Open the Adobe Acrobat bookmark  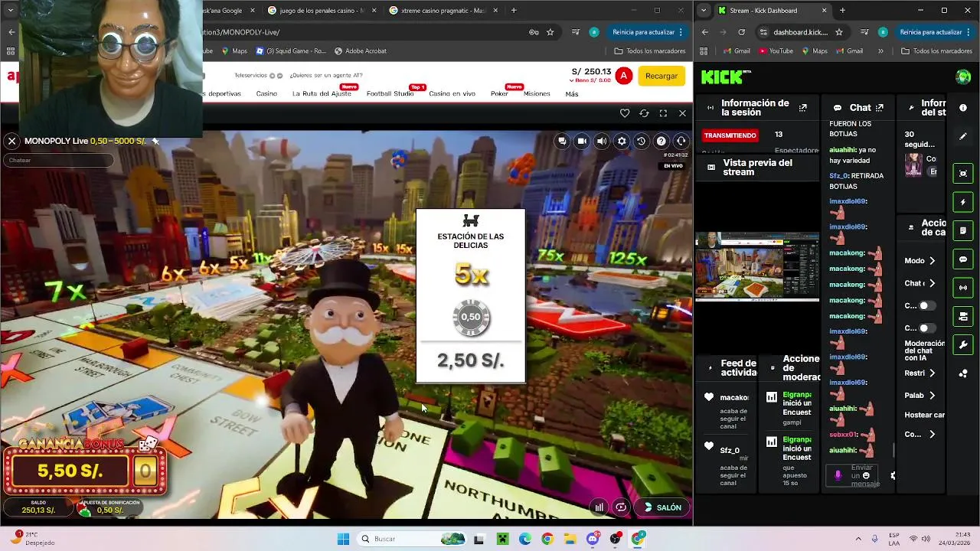(361, 51)
